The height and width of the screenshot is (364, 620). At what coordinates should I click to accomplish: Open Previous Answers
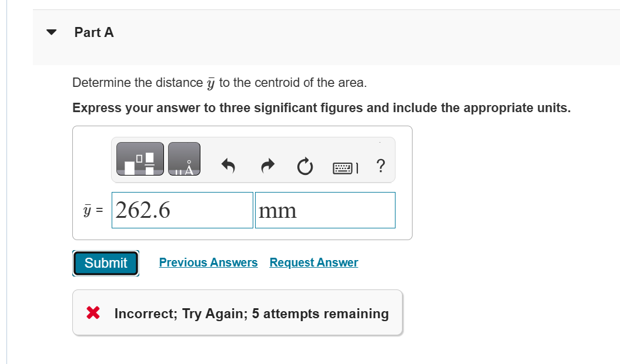[x=208, y=262]
